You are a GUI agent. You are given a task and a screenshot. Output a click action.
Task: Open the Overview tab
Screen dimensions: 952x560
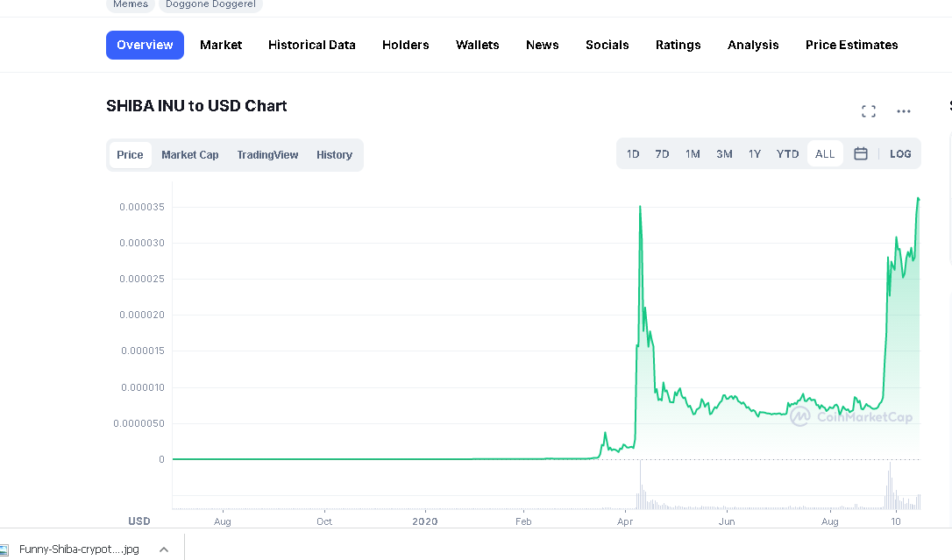(x=146, y=45)
